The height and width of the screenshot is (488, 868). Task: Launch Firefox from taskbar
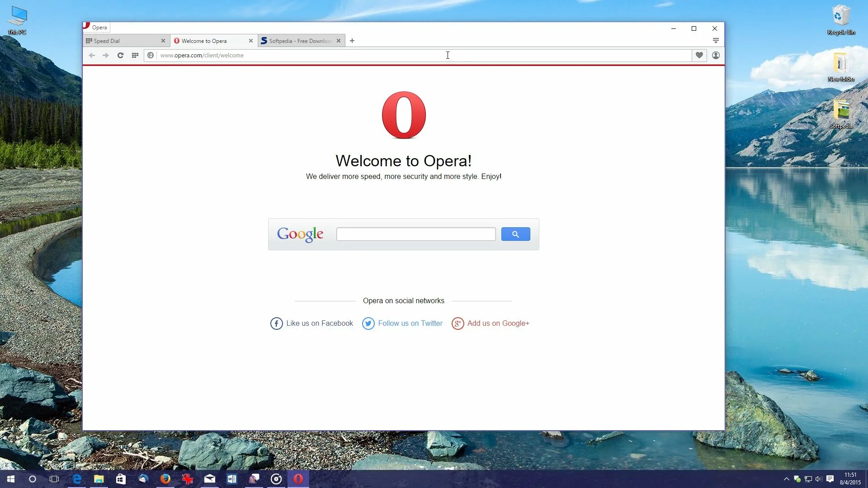click(165, 479)
